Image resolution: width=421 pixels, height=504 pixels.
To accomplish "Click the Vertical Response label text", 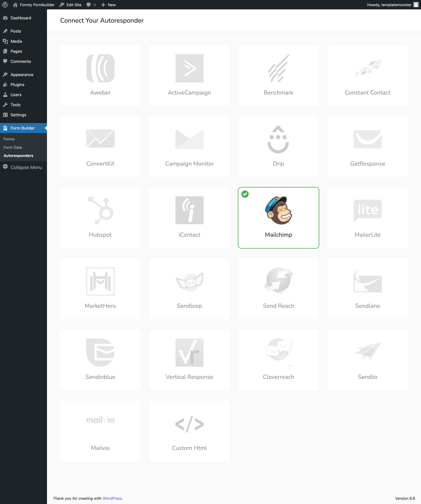I will click(189, 377).
